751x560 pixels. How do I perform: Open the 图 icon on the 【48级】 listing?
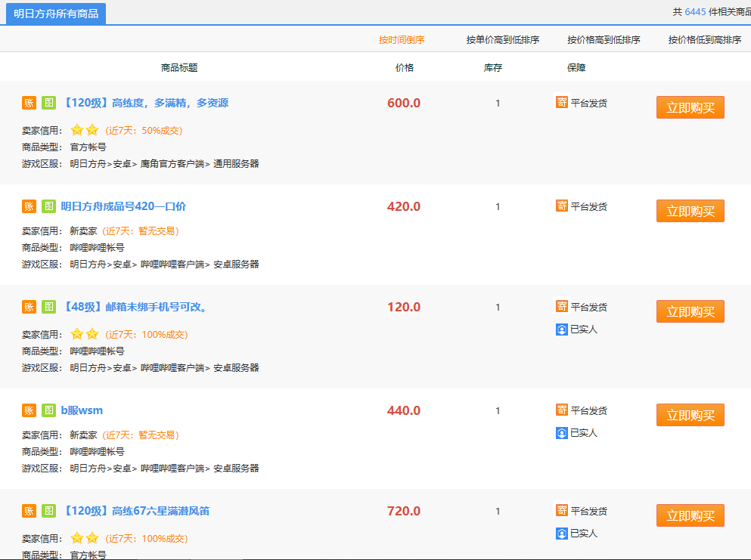[x=48, y=307]
